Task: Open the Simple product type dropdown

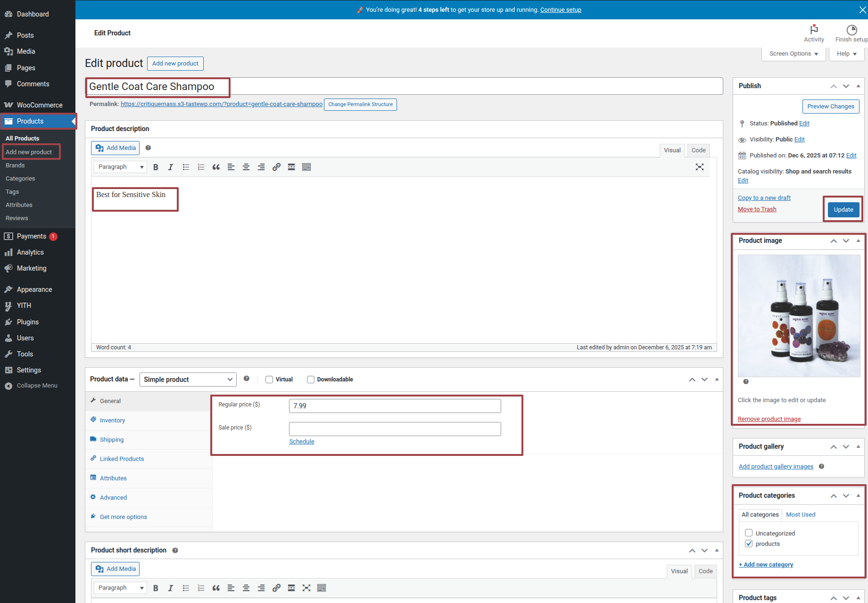Action: pyautogui.click(x=188, y=380)
